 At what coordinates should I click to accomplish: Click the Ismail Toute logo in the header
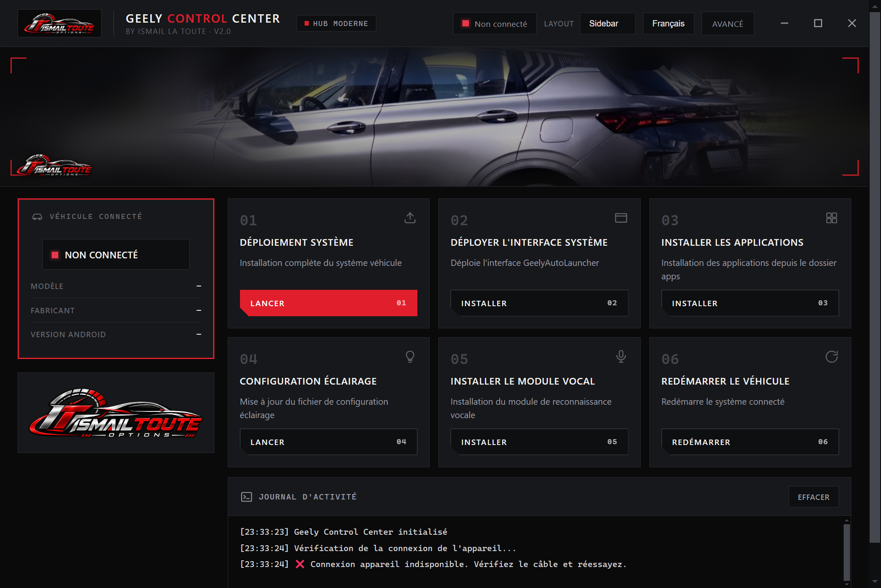click(x=60, y=23)
